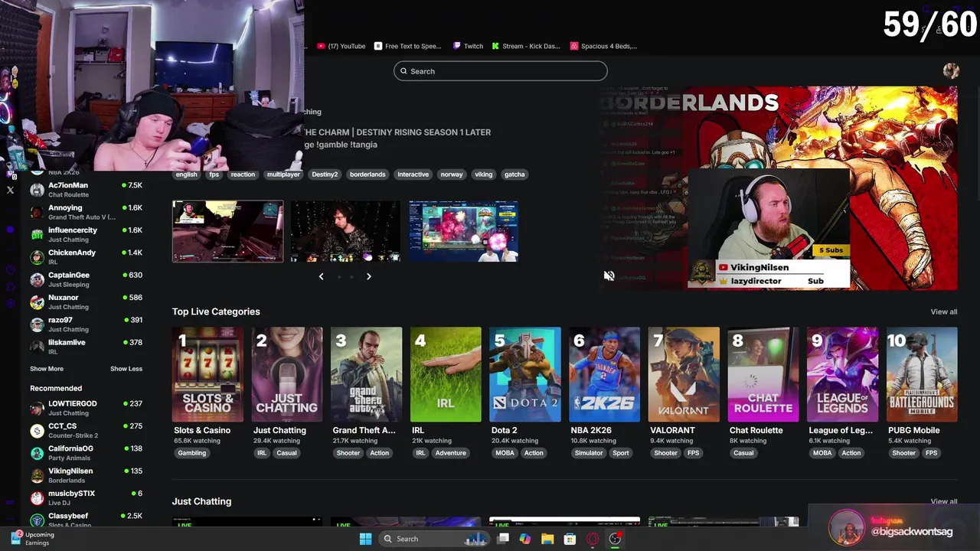Select the fps stream tag
The image size is (980, 551).
click(214, 174)
